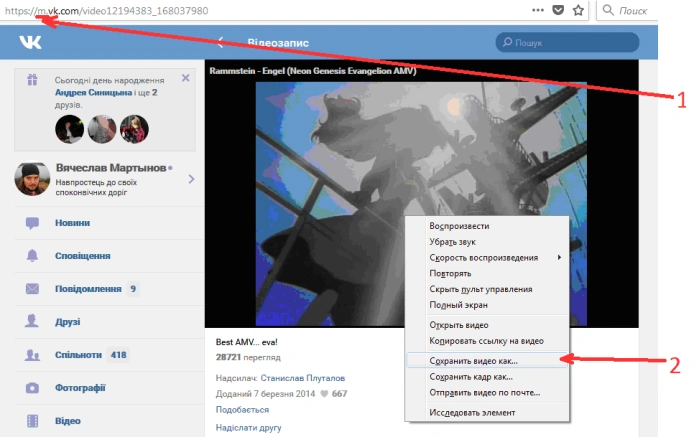This screenshot has height=437, width=699.
Task: Expand Скорость воспроизведения submenu arrow
Action: (x=559, y=257)
